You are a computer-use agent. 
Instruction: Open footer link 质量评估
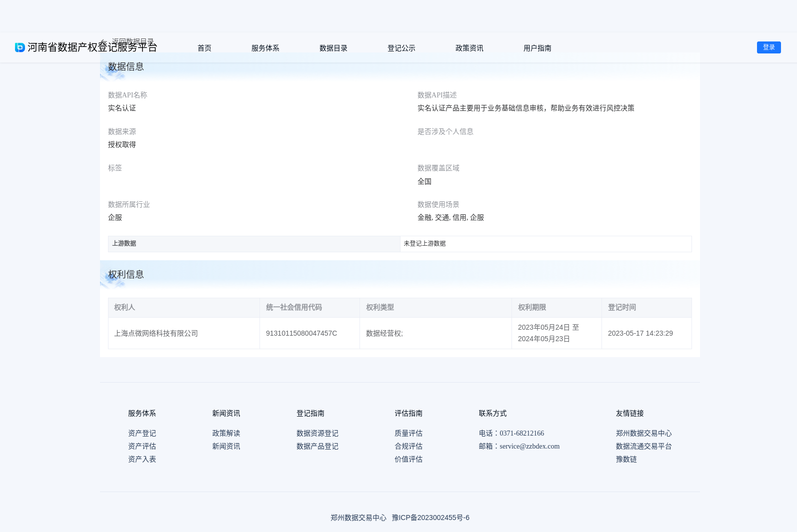408,433
